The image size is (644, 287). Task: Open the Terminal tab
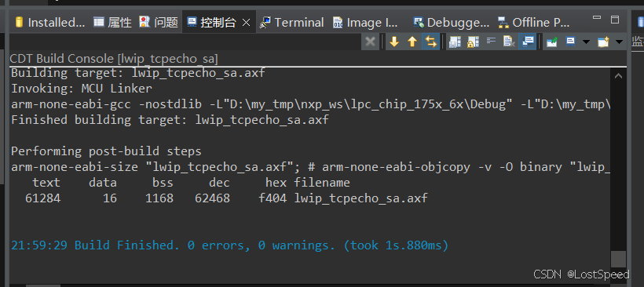click(x=291, y=22)
